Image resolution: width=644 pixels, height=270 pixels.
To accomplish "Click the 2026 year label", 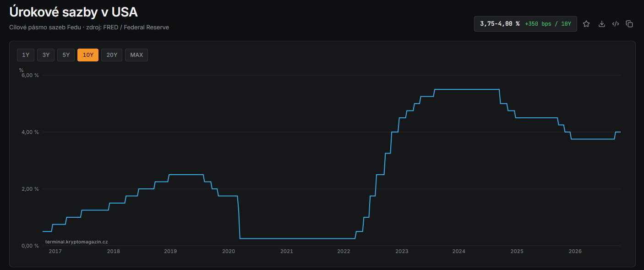I will (575, 251).
